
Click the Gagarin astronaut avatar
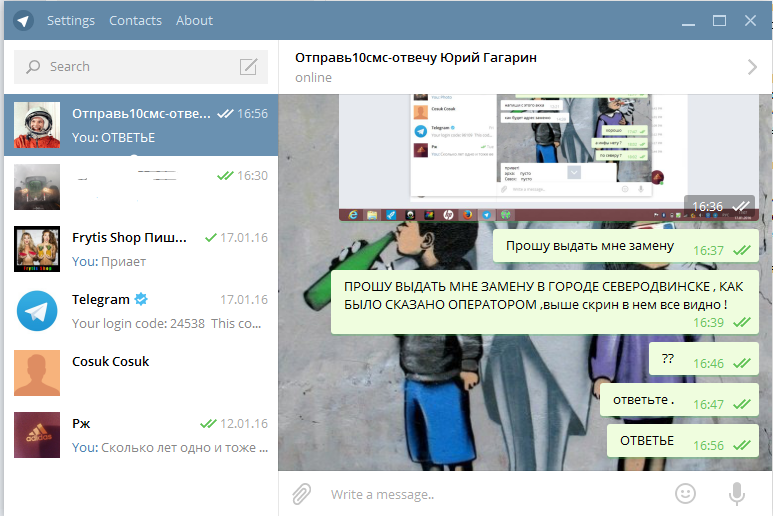(37, 125)
